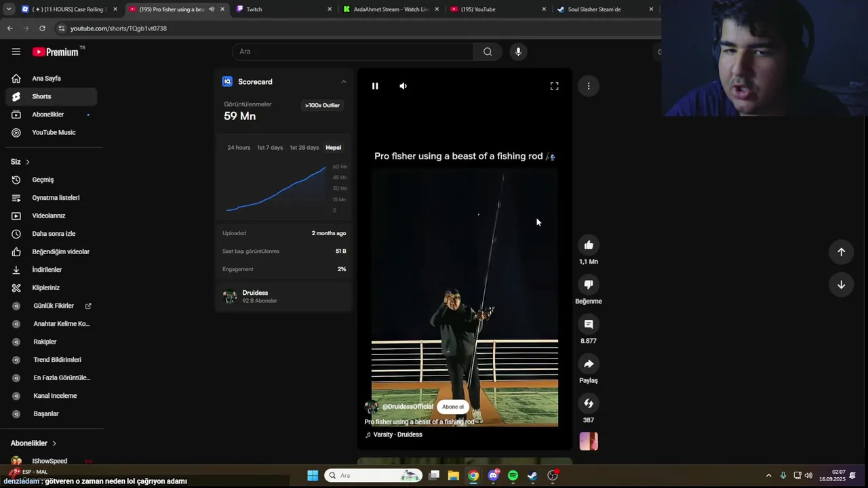
Task: Open Shorts in the sidebar
Action: pyautogui.click(x=52, y=96)
